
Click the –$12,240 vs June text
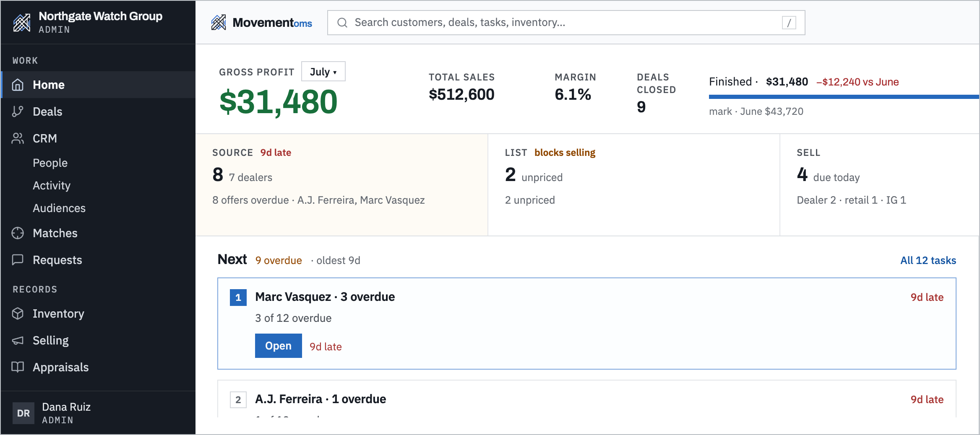(x=857, y=82)
